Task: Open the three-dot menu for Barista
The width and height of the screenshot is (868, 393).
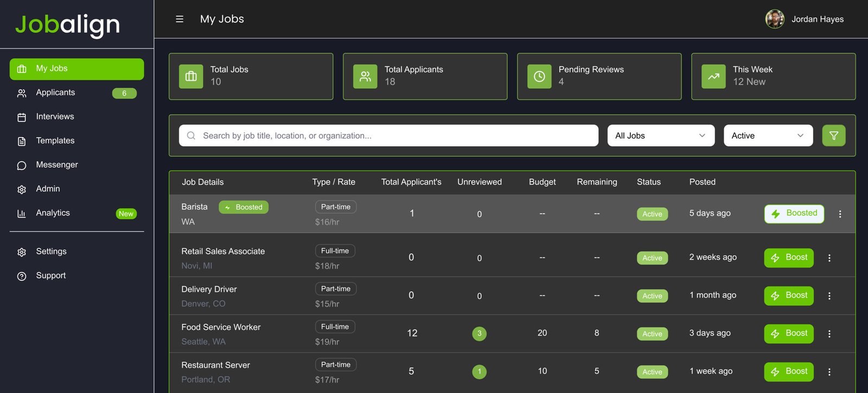Action: point(840,214)
